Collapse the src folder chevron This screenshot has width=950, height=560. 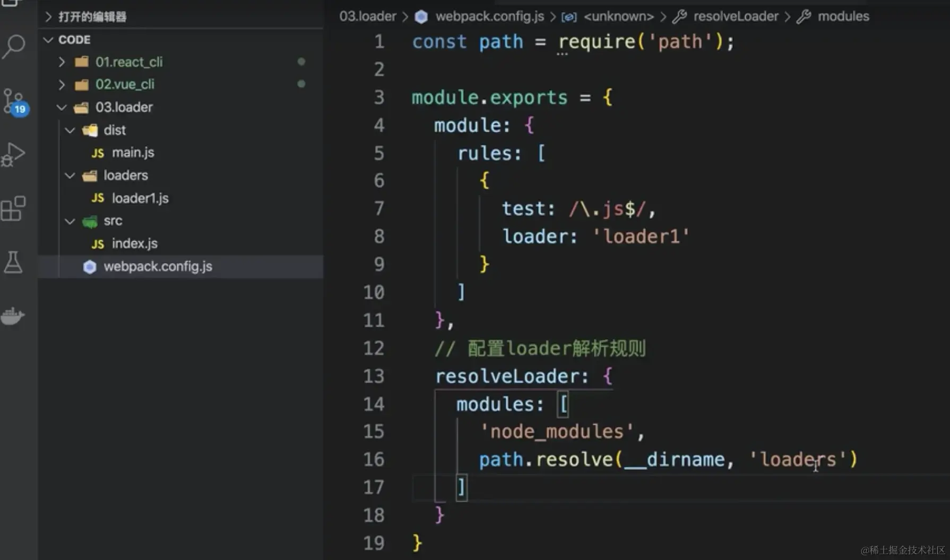70,221
